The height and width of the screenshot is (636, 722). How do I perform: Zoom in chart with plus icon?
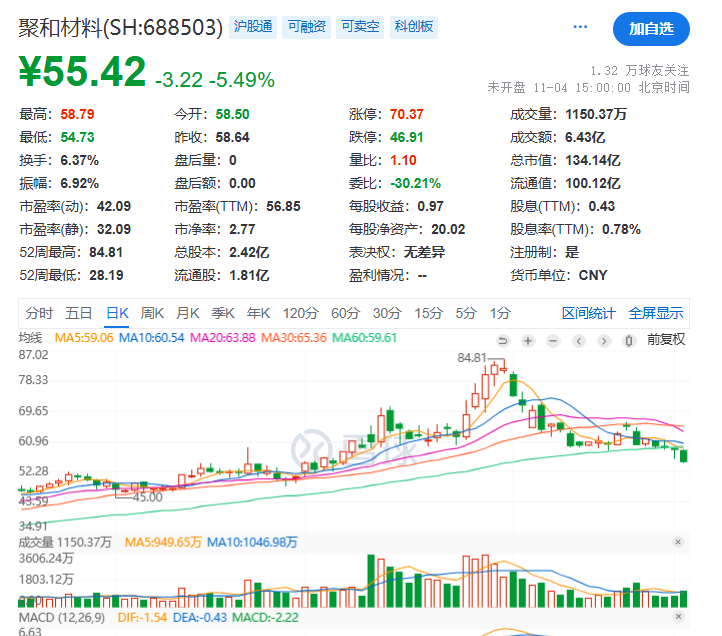tap(528, 341)
